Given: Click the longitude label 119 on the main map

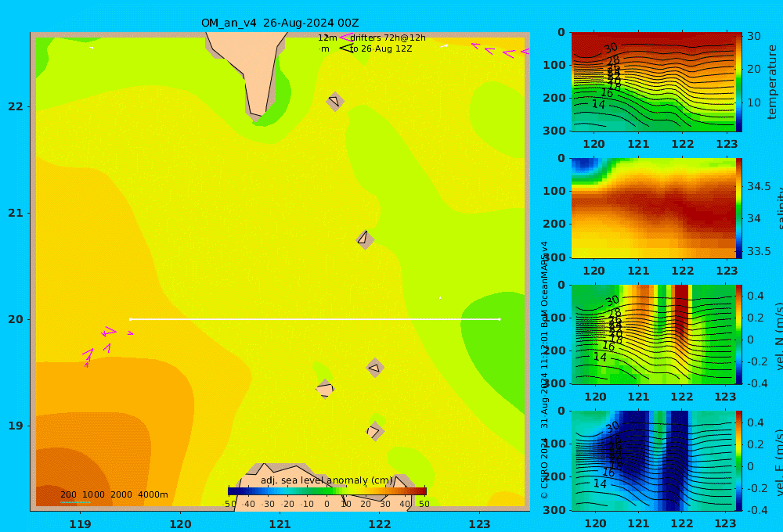Looking at the screenshot, I should pyautogui.click(x=80, y=524).
